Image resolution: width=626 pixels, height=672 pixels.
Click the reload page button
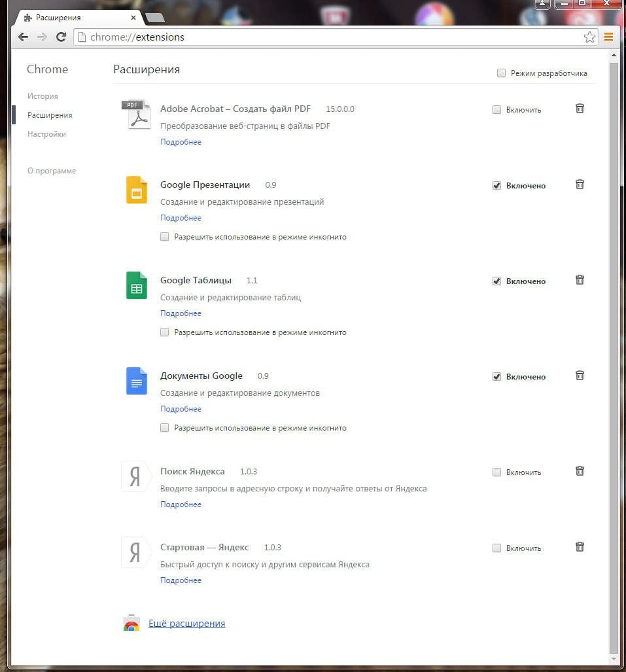coord(61,37)
